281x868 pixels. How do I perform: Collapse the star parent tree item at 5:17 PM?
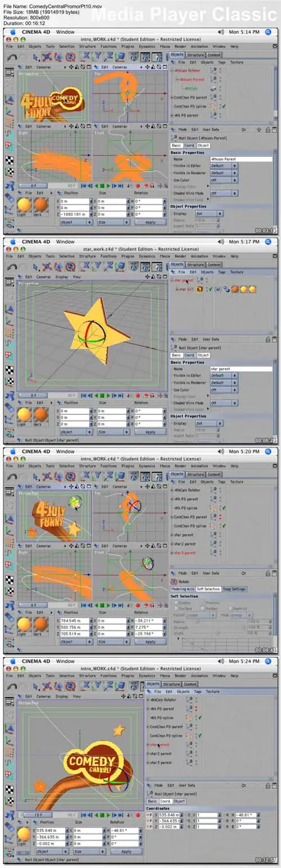click(x=171, y=280)
